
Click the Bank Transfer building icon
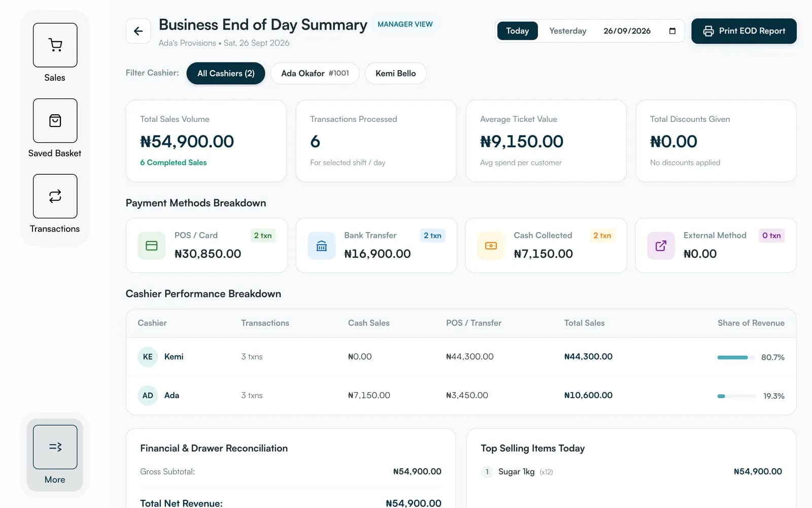click(x=322, y=245)
